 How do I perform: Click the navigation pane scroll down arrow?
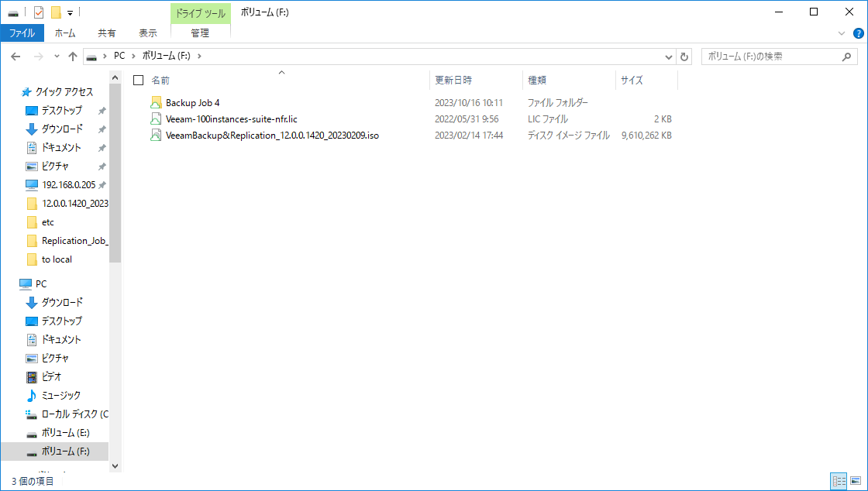(x=115, y=466)
